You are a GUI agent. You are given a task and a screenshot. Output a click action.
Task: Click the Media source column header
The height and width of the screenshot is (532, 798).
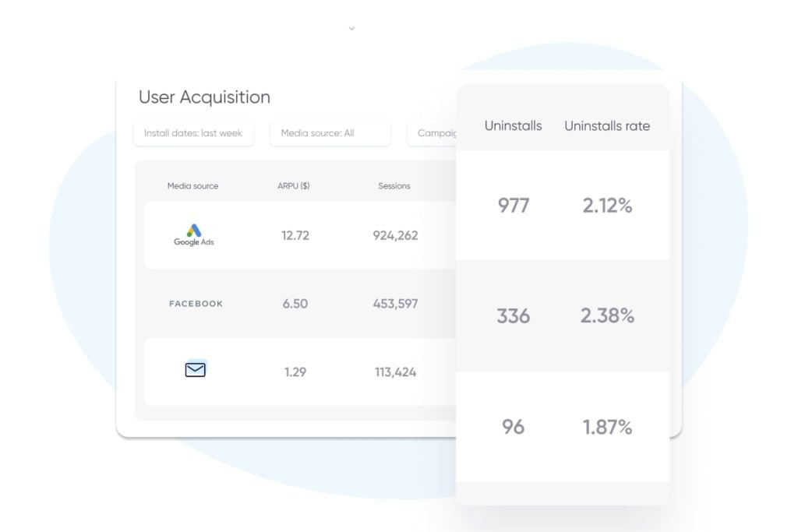[x=192, y=186]
